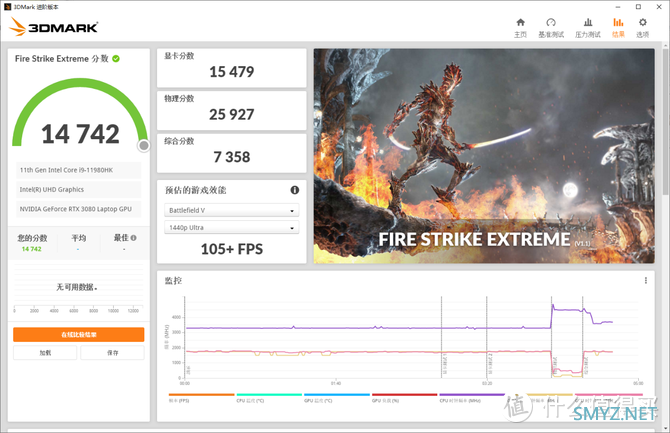Click the combined score 7 358

point(232,157)
